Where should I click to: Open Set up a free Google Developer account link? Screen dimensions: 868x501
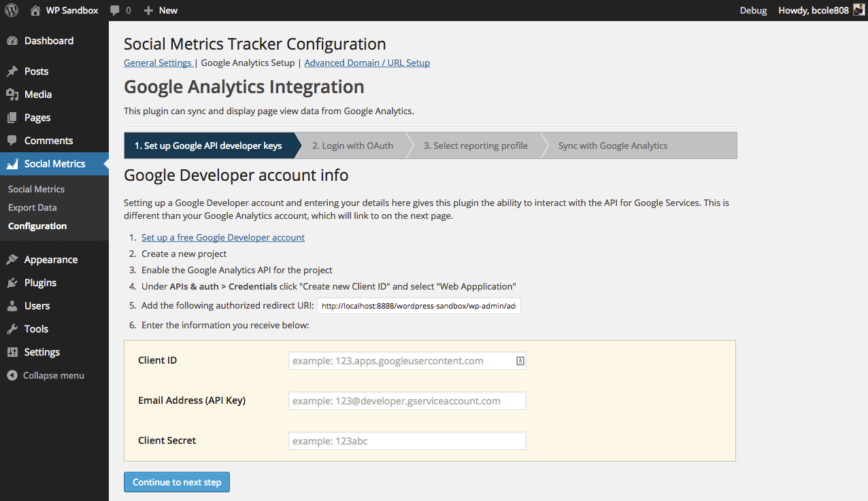(223, 237)
